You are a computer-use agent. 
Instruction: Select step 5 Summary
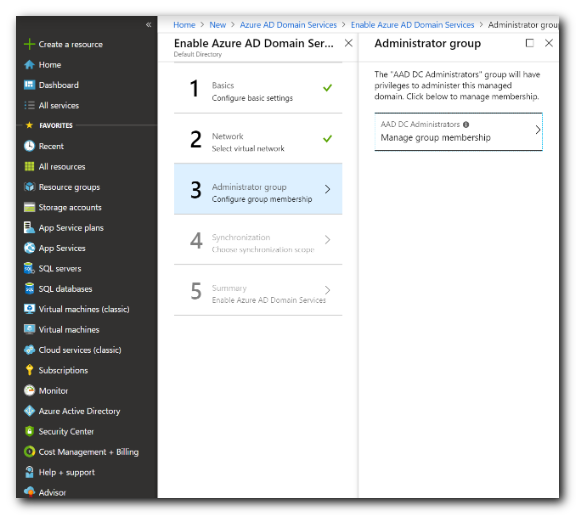(258, 290)
